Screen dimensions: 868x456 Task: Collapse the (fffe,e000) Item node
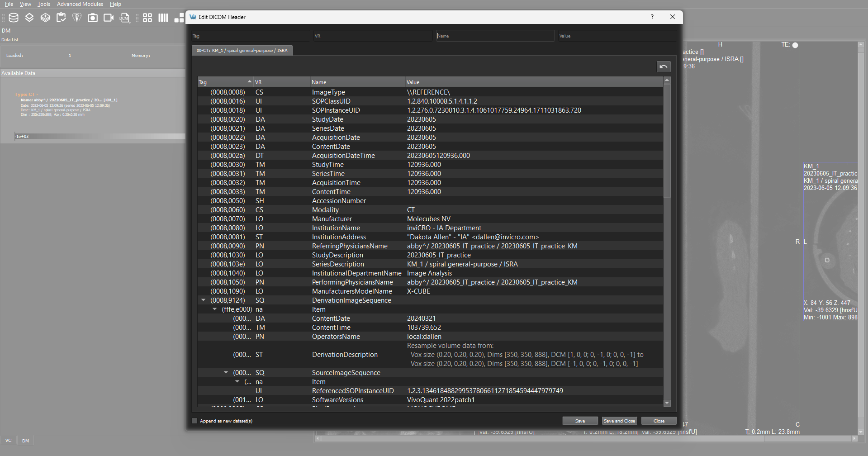pos(214,309)
